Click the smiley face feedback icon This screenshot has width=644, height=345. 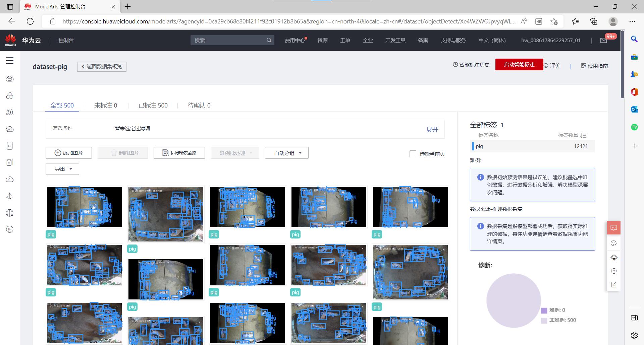(x=614, y=243)
